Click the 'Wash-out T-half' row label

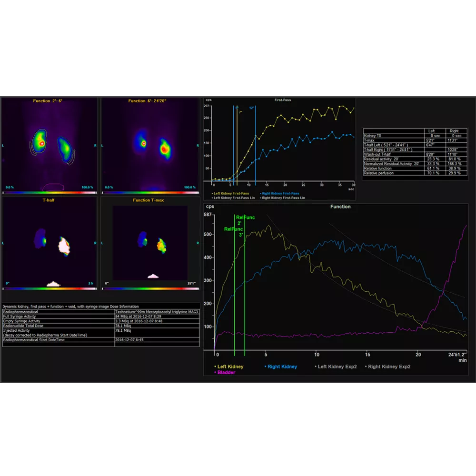pos(377,154)
